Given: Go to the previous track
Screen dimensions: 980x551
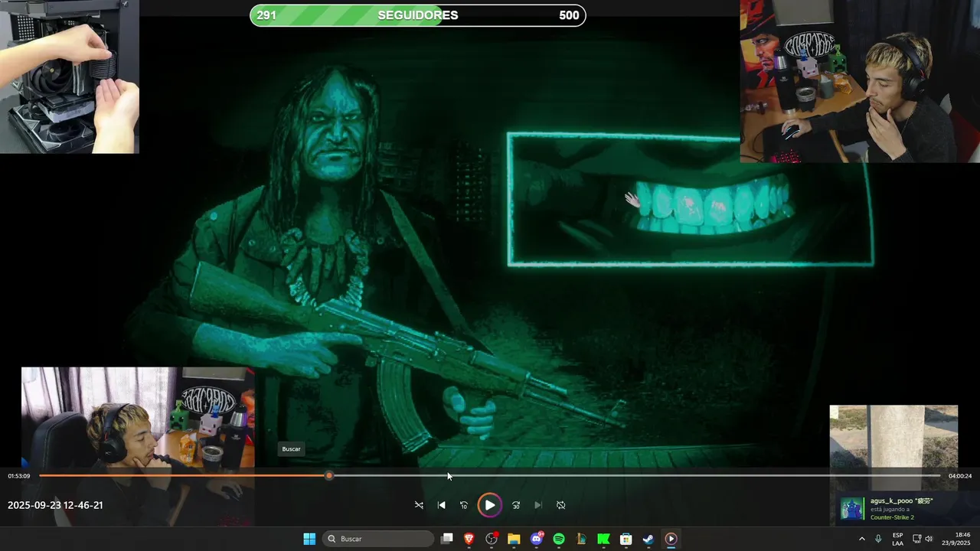Looking at the screenshot, I should [441, 505].
